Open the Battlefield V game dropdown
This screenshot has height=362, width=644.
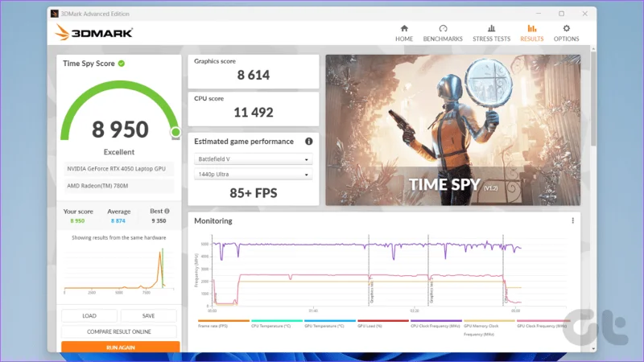(253, 158)
